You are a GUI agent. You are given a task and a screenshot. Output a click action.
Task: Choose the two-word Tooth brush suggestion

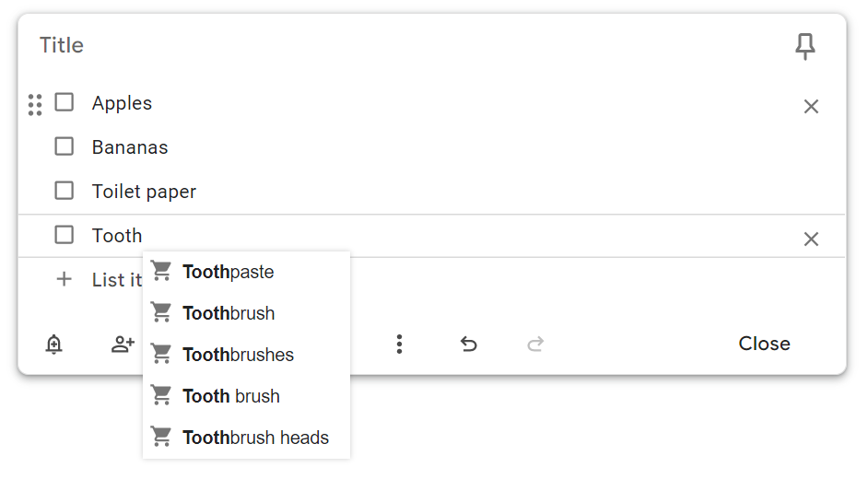(231, 396)
